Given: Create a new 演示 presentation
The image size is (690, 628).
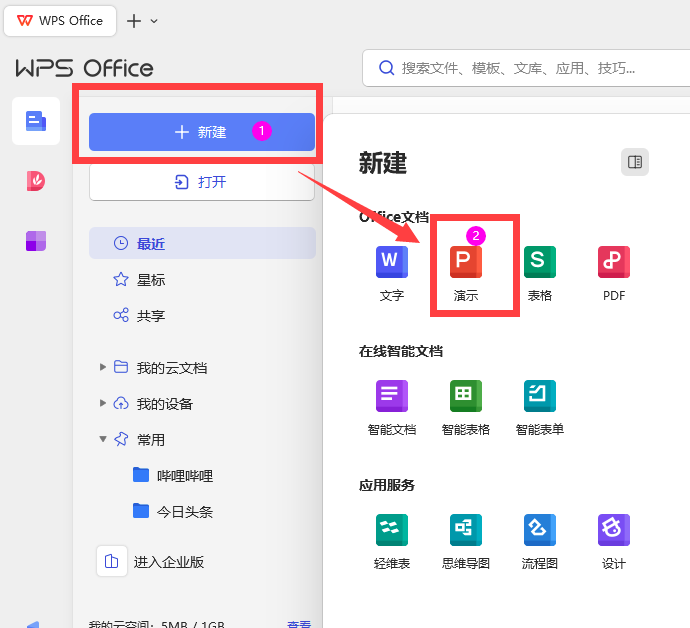Looking at the screenshot, I should pyautogui.click(x=466, y=262).
